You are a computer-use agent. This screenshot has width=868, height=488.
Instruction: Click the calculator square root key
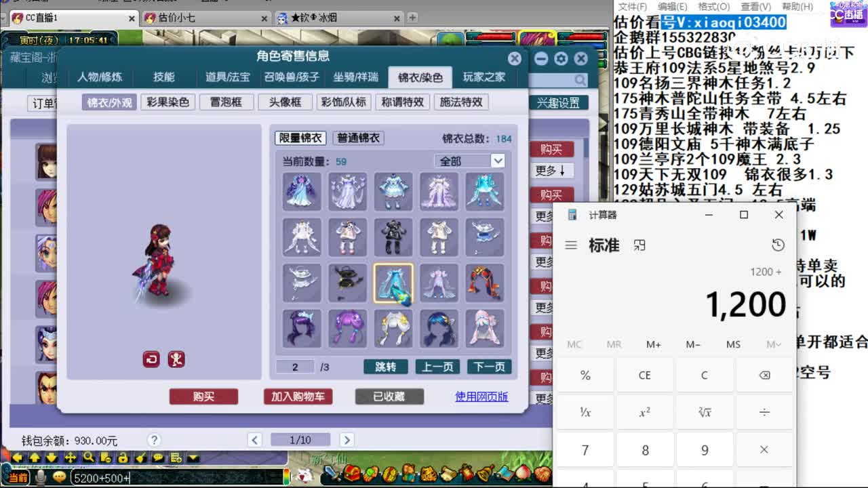click(x=705, y=412)
